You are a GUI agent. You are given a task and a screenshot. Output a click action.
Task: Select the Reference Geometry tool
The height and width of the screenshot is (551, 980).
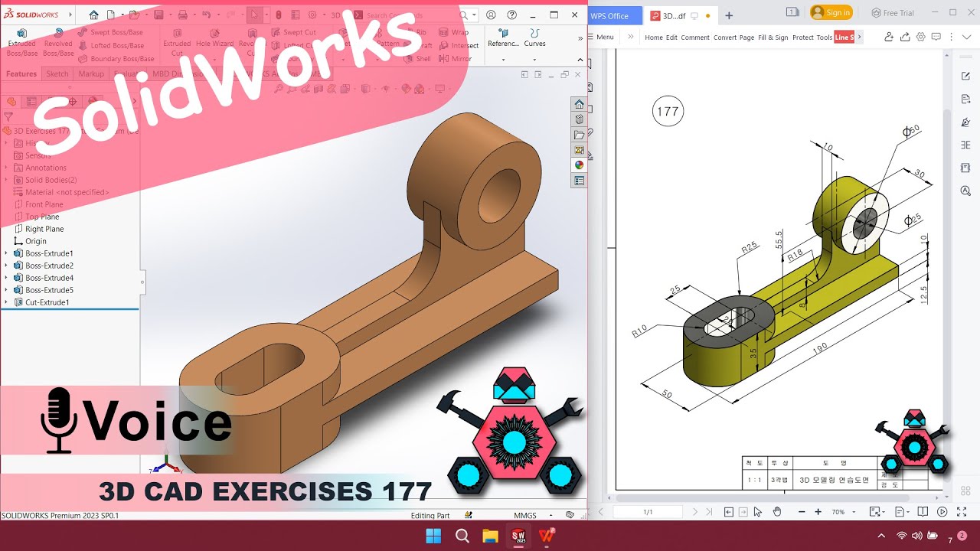coord(503,38)
